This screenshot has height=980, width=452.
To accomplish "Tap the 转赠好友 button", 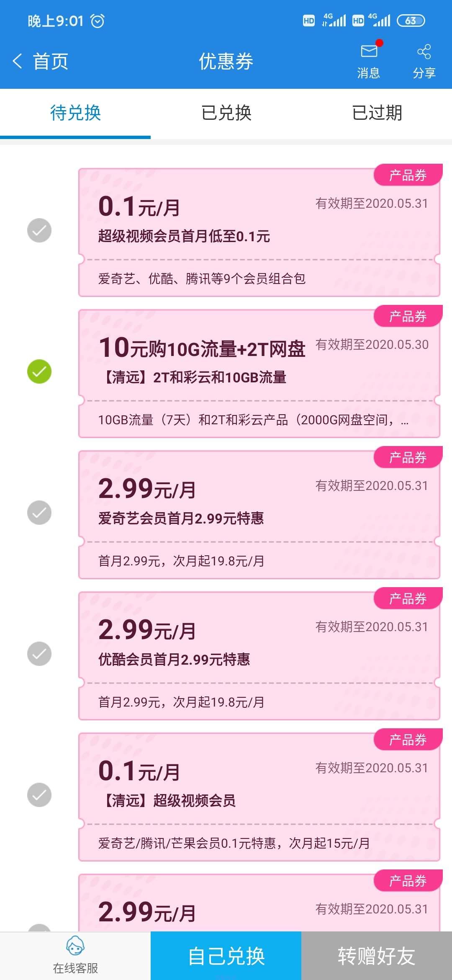I will 377,956.
